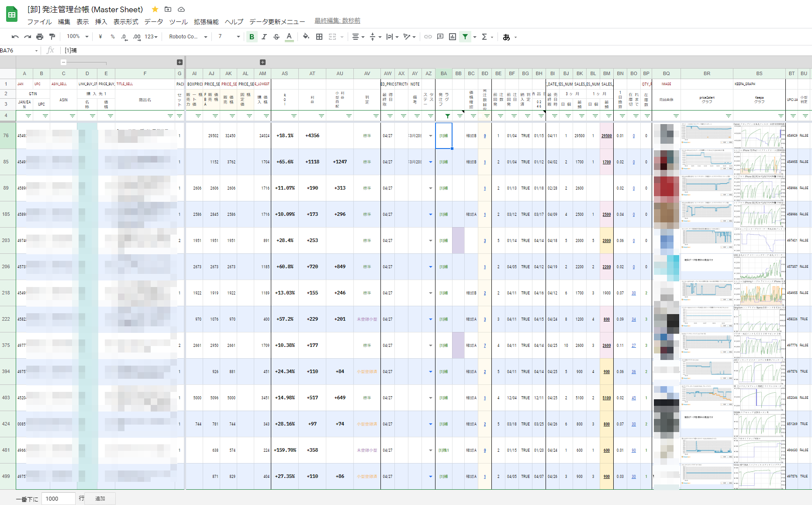Click the insert chart icon
Viewport: 812px width, 505px height.
[453, 37]
